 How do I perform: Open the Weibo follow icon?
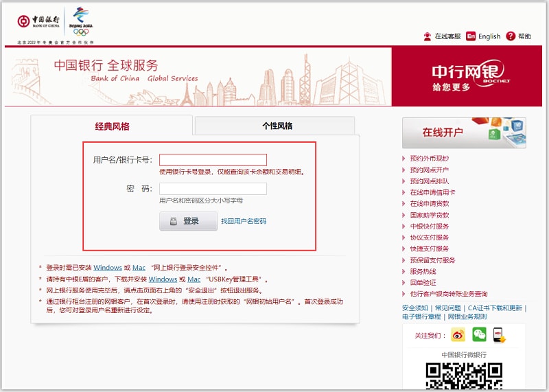point(458,335)
